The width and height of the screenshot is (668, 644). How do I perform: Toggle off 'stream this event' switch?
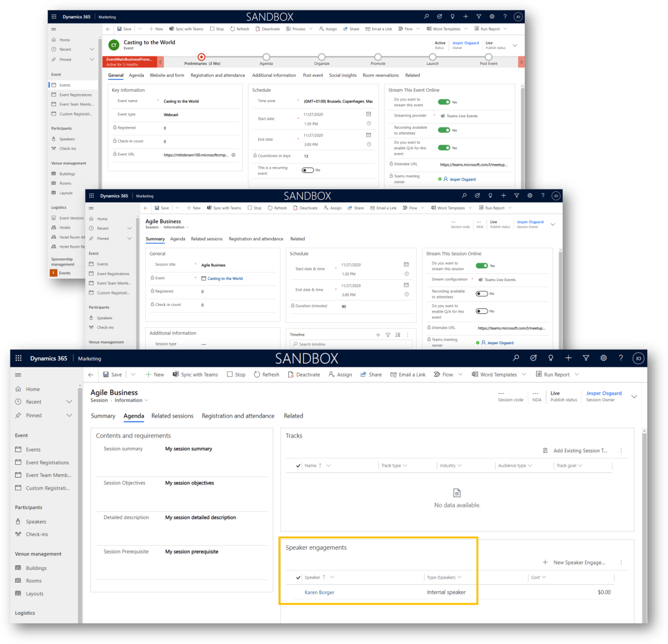tap(443, 103)
